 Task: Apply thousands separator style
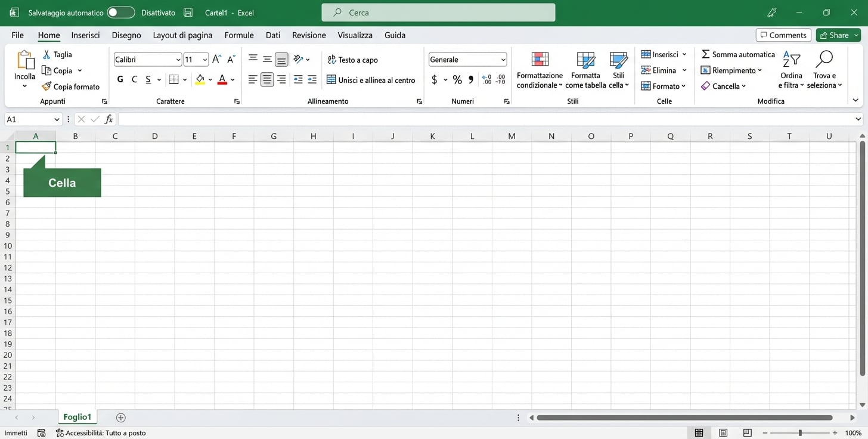[471, 79]
